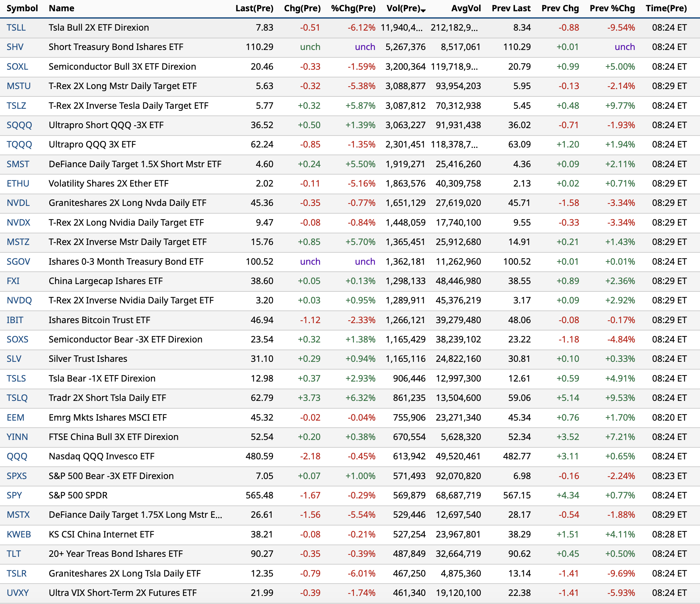700x604 pixels.
Task: Click the SQQQ symbol link
Action: 19,125
